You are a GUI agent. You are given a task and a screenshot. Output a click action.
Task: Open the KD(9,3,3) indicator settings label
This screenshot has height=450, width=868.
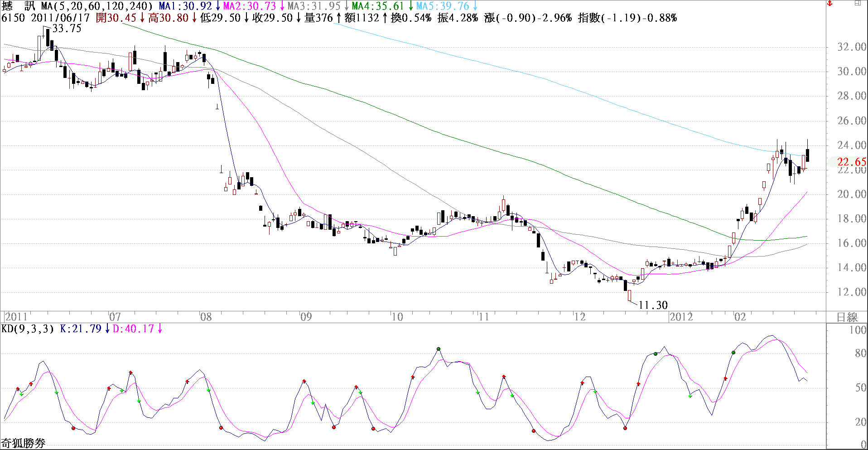[x=28, y=329]
